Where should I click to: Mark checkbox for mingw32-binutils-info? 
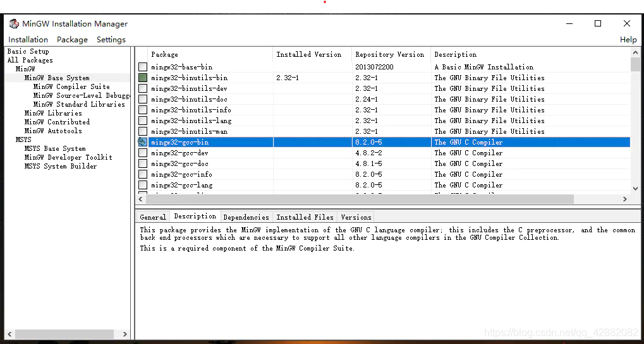[143, 110]
